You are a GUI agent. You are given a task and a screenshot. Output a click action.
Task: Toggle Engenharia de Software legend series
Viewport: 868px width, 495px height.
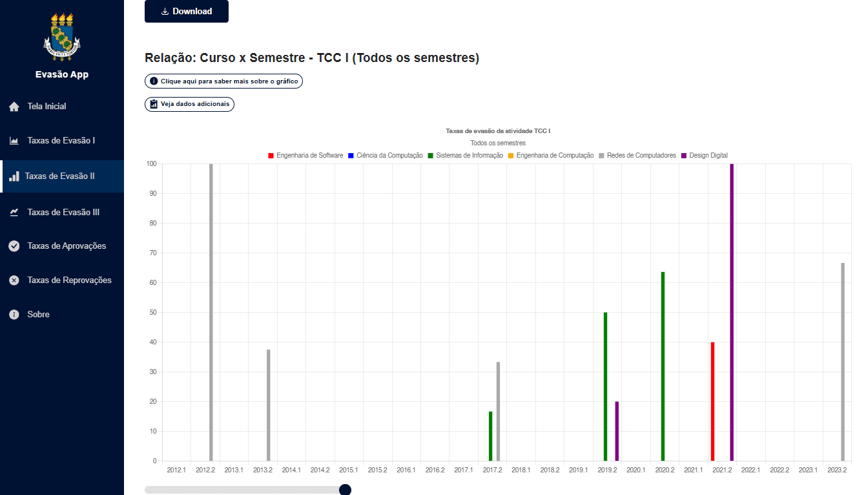[305, 156]
